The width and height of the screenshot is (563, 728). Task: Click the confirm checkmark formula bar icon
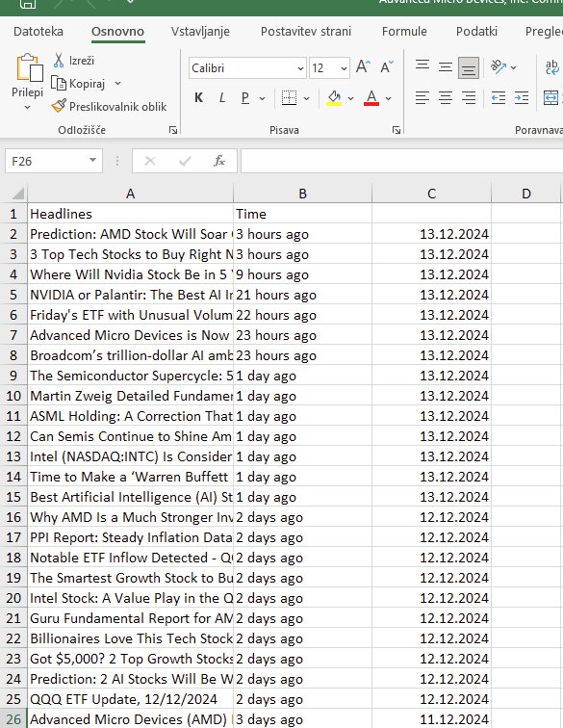pos(185,161)
